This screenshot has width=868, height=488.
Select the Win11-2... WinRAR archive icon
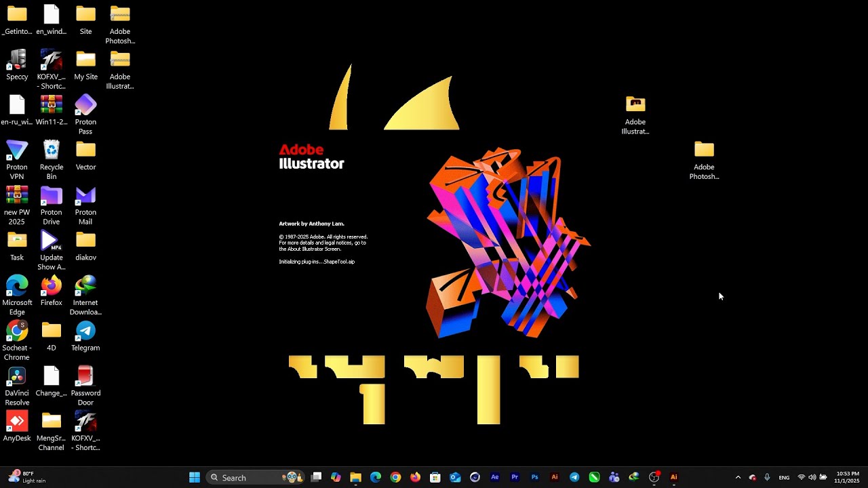pos(52,110)
